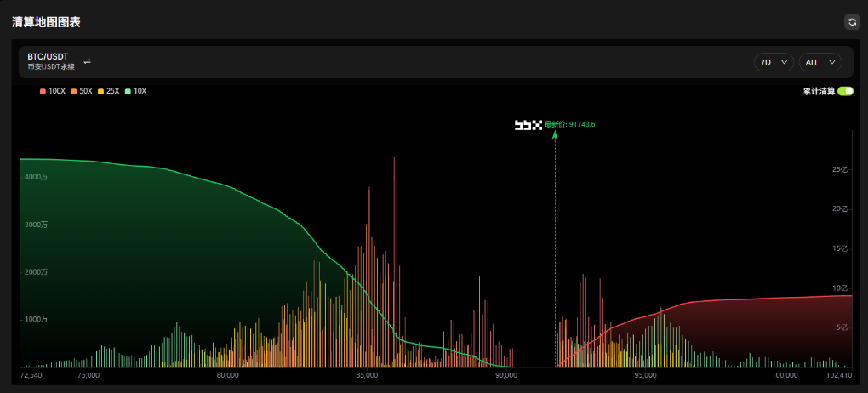868x393 pixels.
Task: Click the red 100X legend color swatch
Action: (x=43, y=91)
